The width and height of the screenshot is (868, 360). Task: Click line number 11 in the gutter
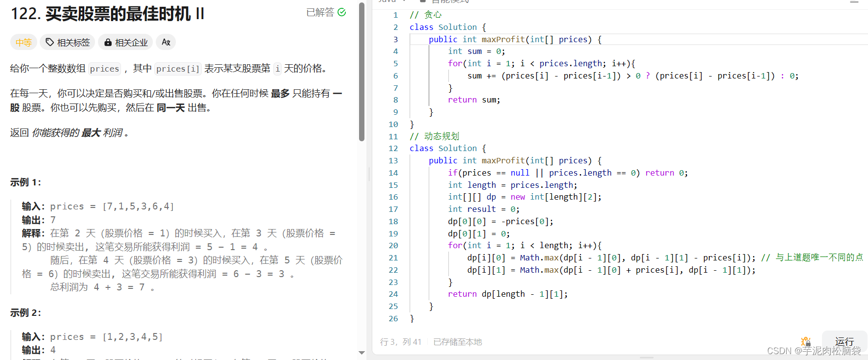[393, 137]
